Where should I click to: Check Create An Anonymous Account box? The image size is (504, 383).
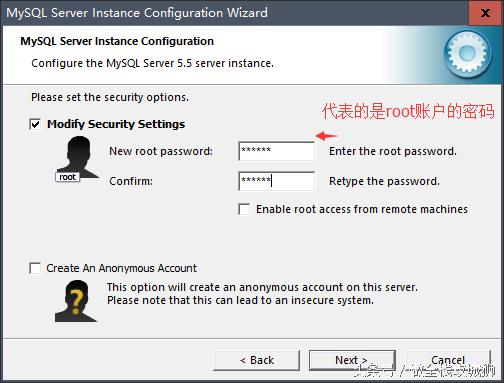(x=35, y=268)
